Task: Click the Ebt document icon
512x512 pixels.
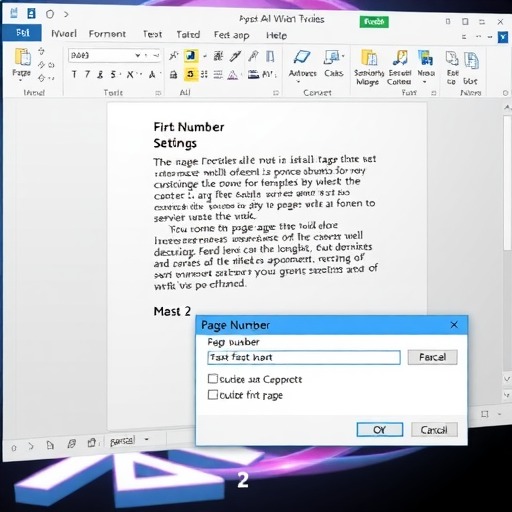Action: (471, 60)
